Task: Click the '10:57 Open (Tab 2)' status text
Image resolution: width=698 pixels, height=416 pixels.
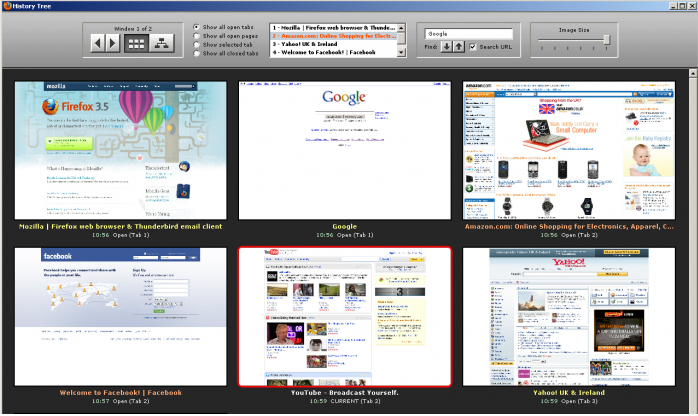Action: click(x=121, y=401)
